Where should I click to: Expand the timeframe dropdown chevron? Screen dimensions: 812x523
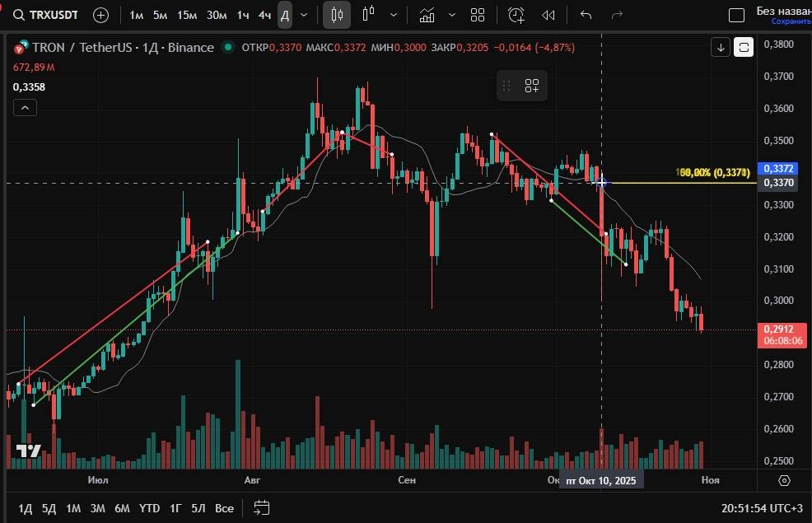click(x=306, y=15)
